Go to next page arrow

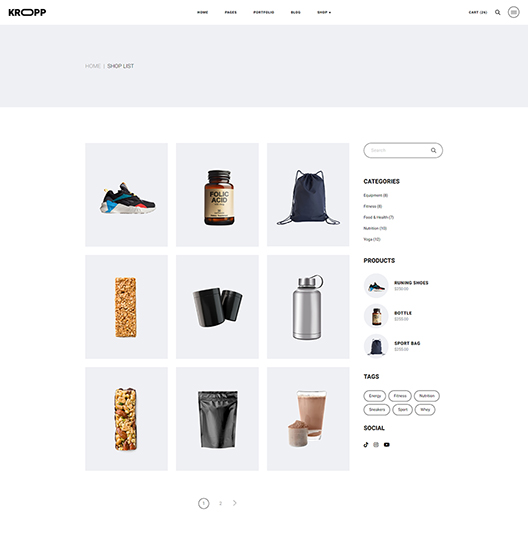pyautogui.click(x=235, y=503)
